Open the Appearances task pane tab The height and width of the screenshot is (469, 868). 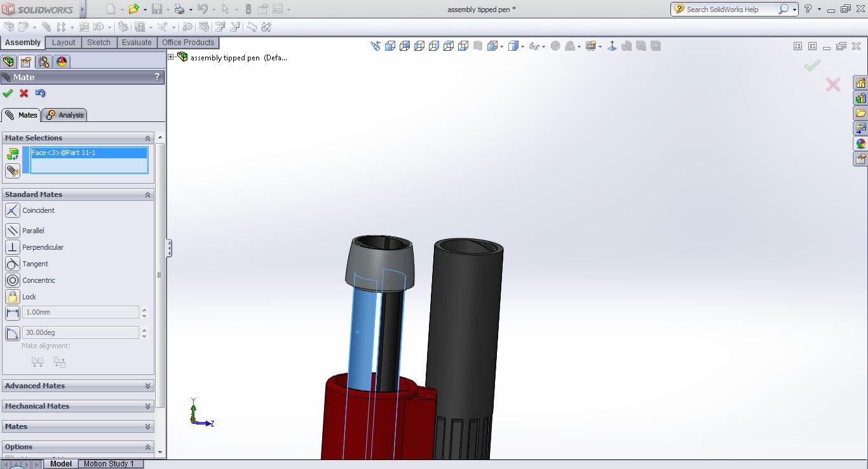point(860,144)
